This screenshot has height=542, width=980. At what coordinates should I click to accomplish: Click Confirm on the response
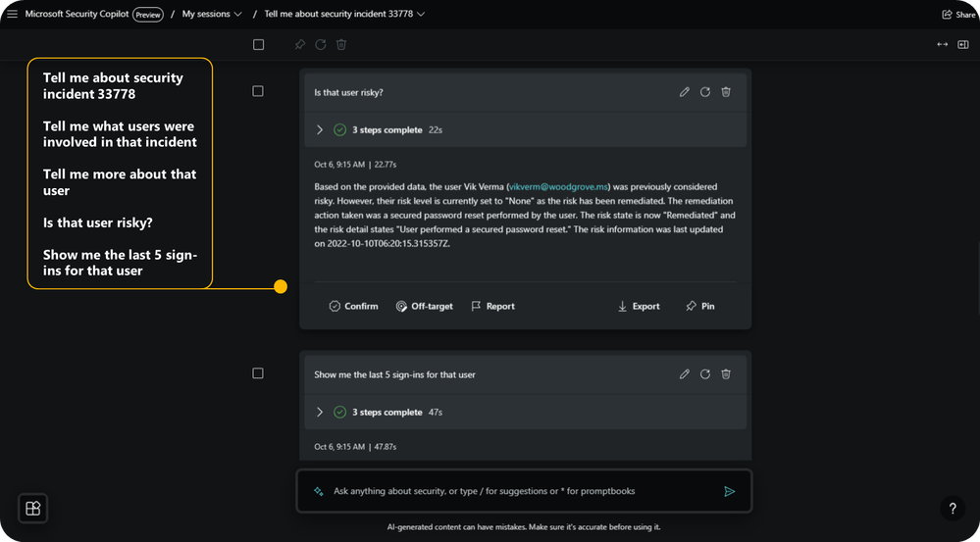pos(354,306)
